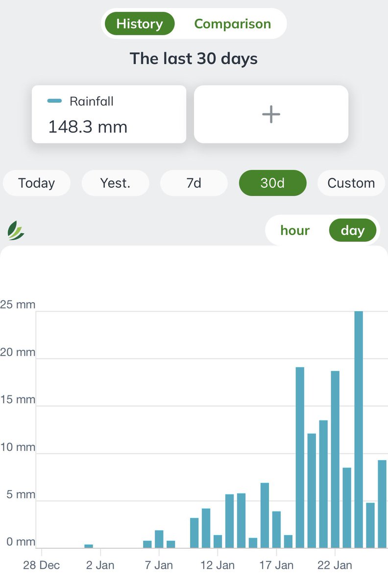Tap the blue Rainfall legend dash
Image resolution: width=388 pixels, height=588 pixels.
pos(54,101)
